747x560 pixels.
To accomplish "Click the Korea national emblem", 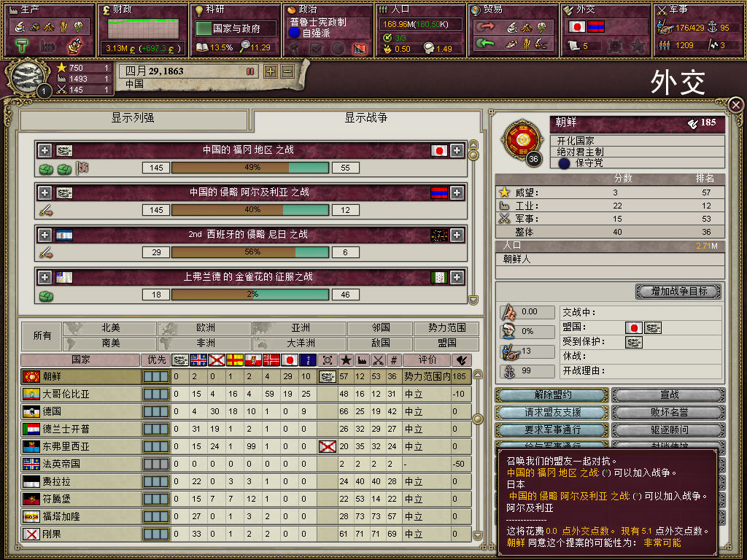I will click(522, 140).
